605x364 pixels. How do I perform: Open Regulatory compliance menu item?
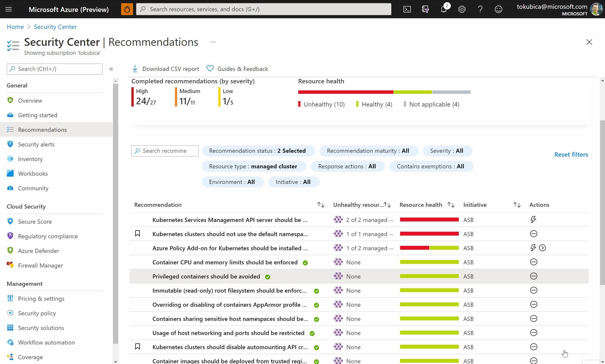tap(48, 236)
